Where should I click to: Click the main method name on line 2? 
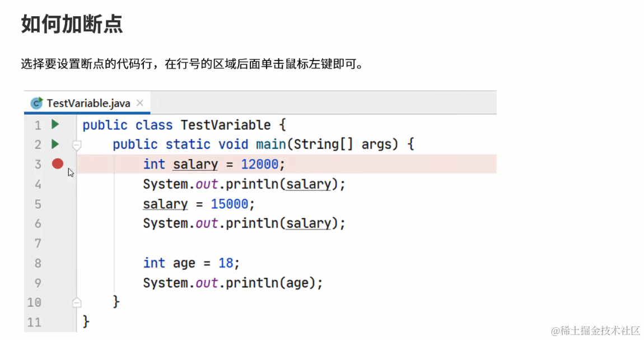coord(271,145)
